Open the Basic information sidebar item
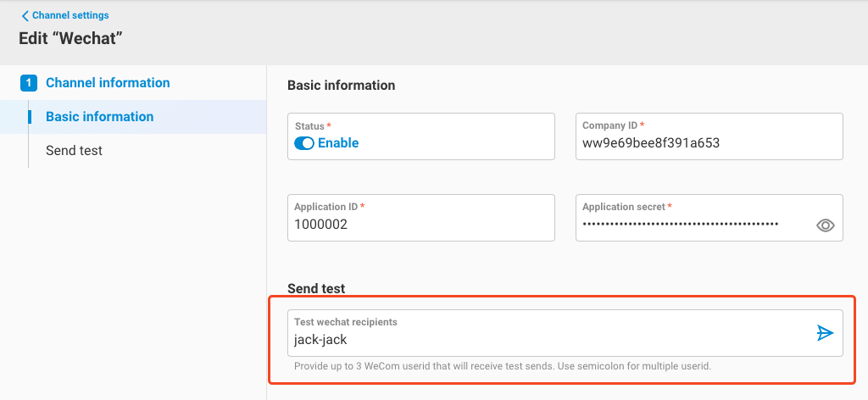Viewport: 868px width, 400px height. pos(100,117)
